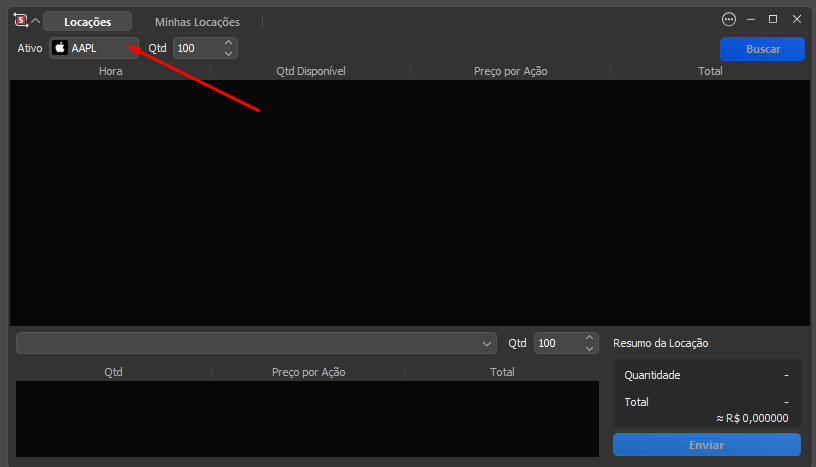Switch to the Minhas Locações tab
This screenshot has width=816, height=467.
197,22
